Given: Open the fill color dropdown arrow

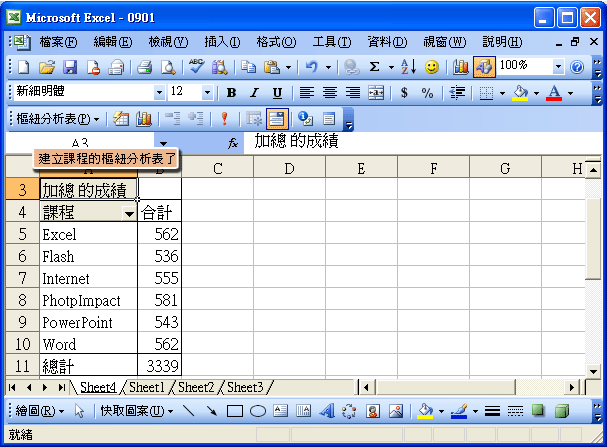Looking at the screenshot, I should coord(536,93).
